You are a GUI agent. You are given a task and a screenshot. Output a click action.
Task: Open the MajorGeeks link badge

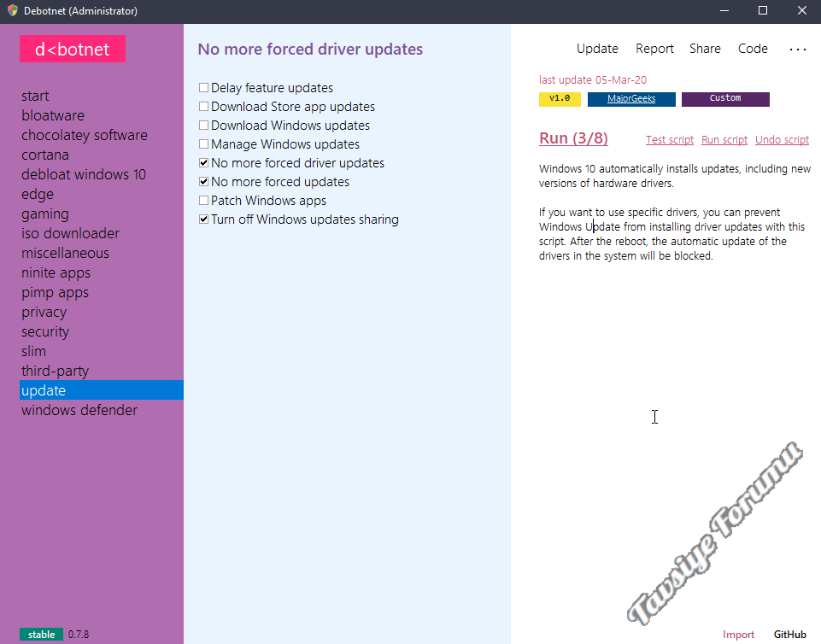point(631,99)
